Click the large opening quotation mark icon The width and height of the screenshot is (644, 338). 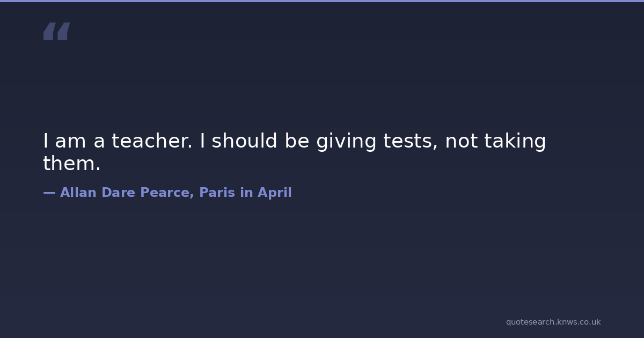coord(56,31)
